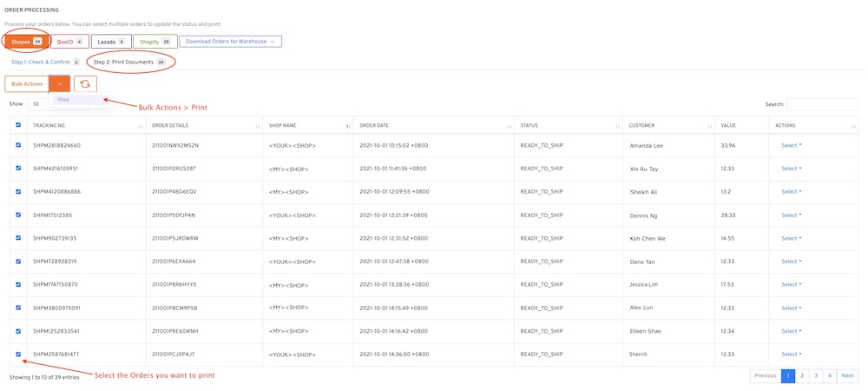The image size is (868, 391).
Task: Sort by the Value column icon
Action: [761, 127]
